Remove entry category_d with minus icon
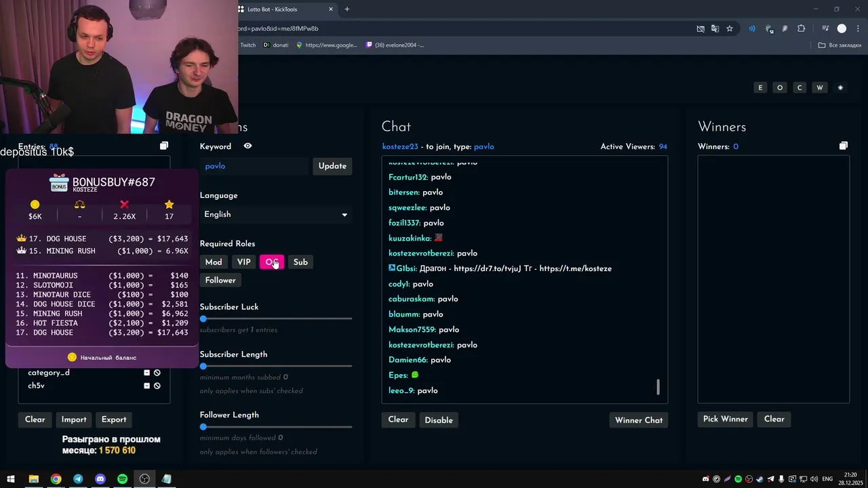This screenshot has width=868, height=488. (x=146, y=373)
